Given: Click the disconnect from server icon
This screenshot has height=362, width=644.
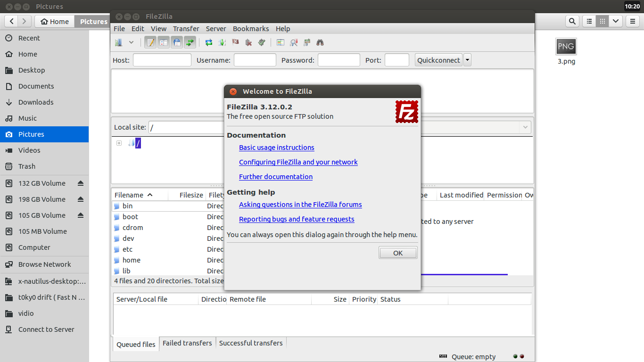Looking at the screenshot, I should click(248, 42).
